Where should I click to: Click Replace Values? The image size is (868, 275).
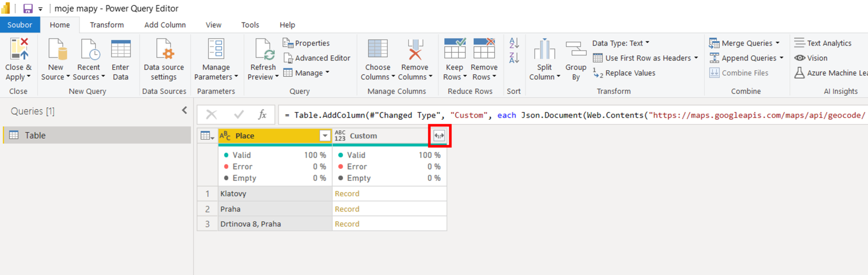pos(624,73)
